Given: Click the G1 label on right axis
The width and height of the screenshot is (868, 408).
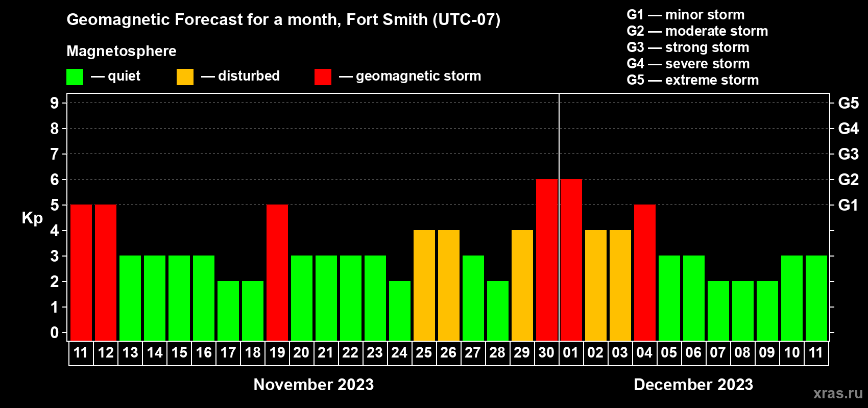Looking at the screenshot, I should click(x=849, y=205).
